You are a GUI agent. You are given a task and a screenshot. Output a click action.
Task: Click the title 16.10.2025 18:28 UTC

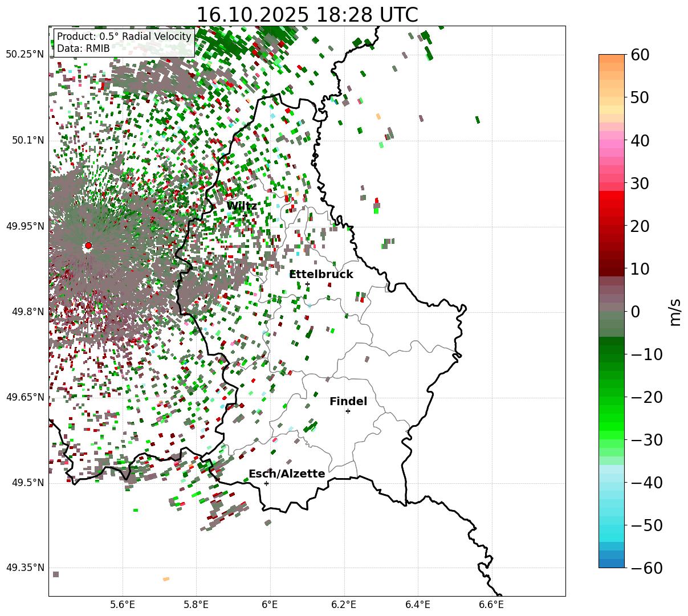307,14
